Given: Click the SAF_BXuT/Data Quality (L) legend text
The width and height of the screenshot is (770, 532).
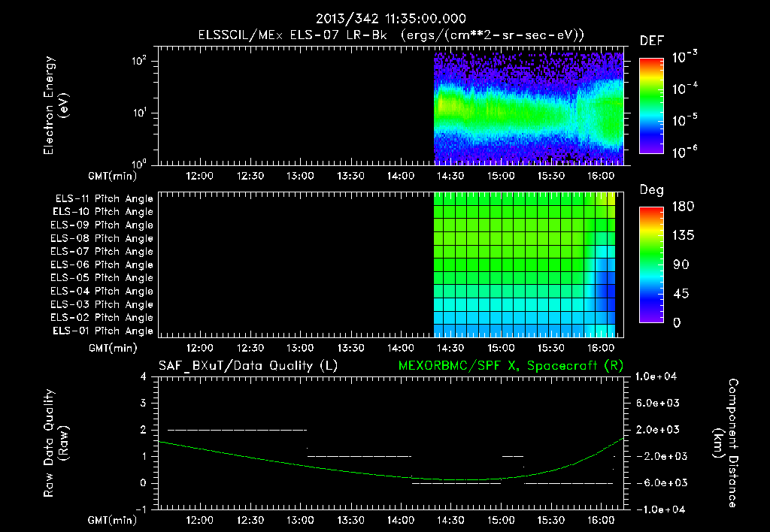Looking at the screenshot, I should (x=248, y=366).
